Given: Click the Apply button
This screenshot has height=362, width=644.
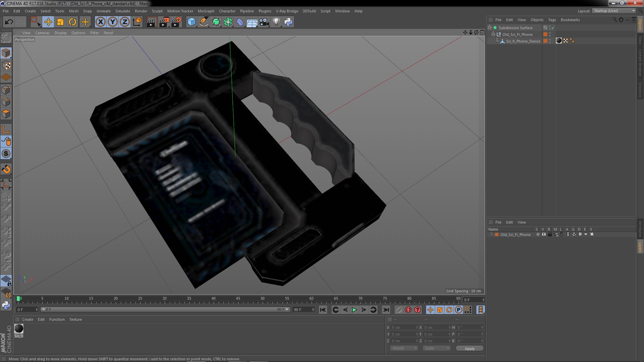Looking at the screenshot, I should coord(470,348).
